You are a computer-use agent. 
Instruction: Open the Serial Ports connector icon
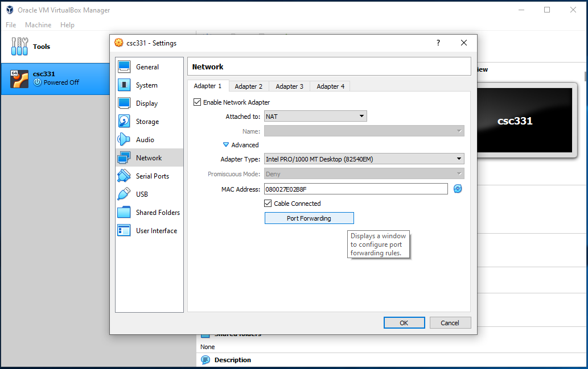124,176
